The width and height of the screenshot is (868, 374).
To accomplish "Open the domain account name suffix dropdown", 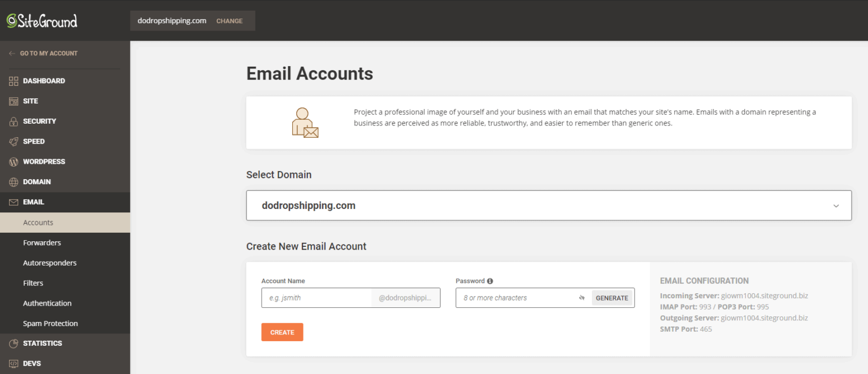I will [x=405, y=298].
